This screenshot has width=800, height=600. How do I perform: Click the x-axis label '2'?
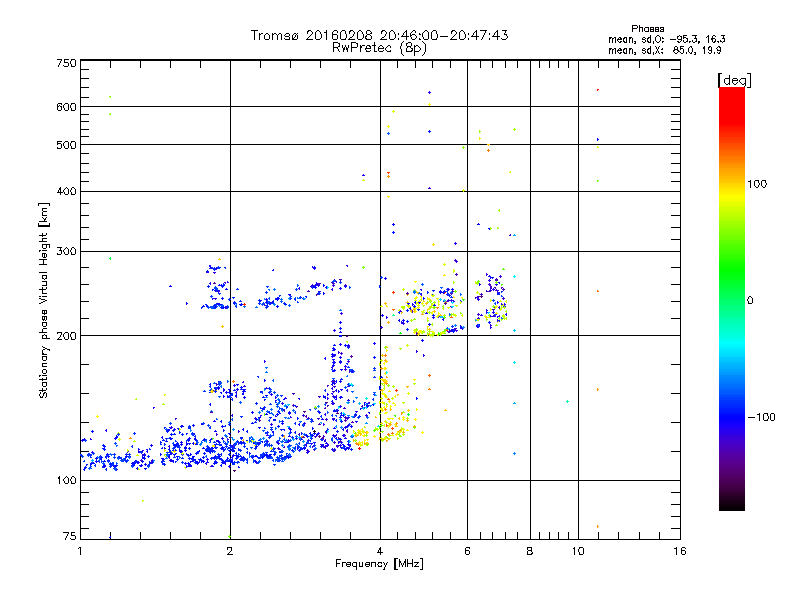coord(230,551)
